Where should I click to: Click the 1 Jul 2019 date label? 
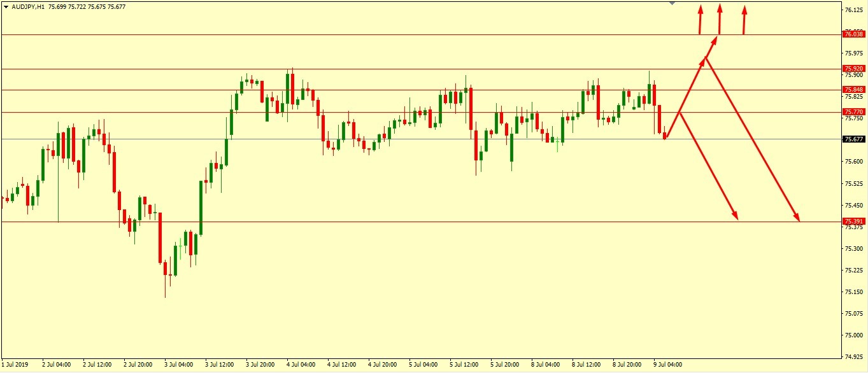coord(16,365)
